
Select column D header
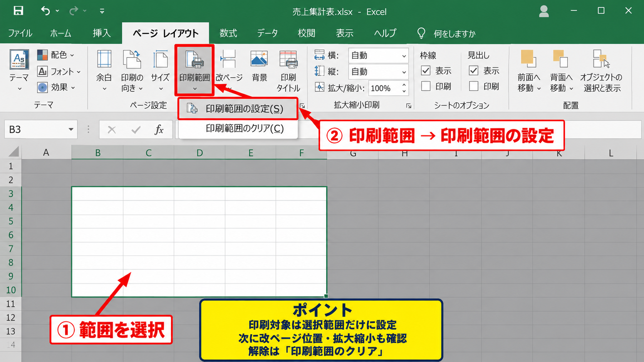pyautogui.click(x=200, y=153)
